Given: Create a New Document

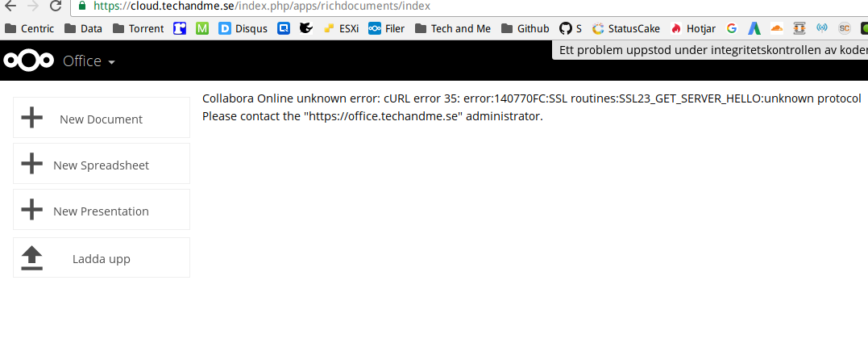Looking at the screenshot, I should [x=102, y=118].
